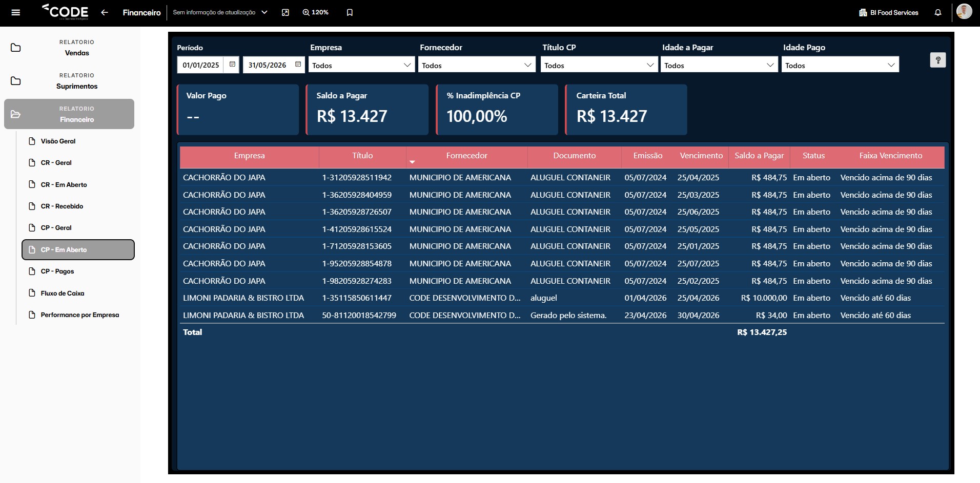Click the Vendas report folder icon
This screenshot has width=980, height=483.
(x=16, y=48)
